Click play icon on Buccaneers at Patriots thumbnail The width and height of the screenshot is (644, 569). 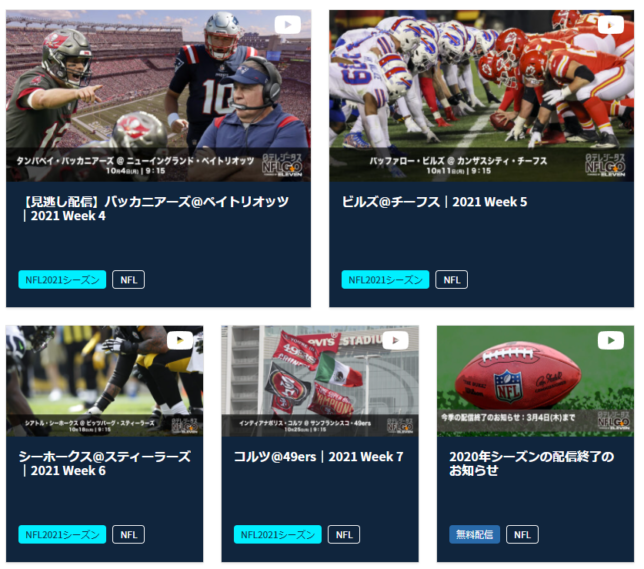point(288,25)
